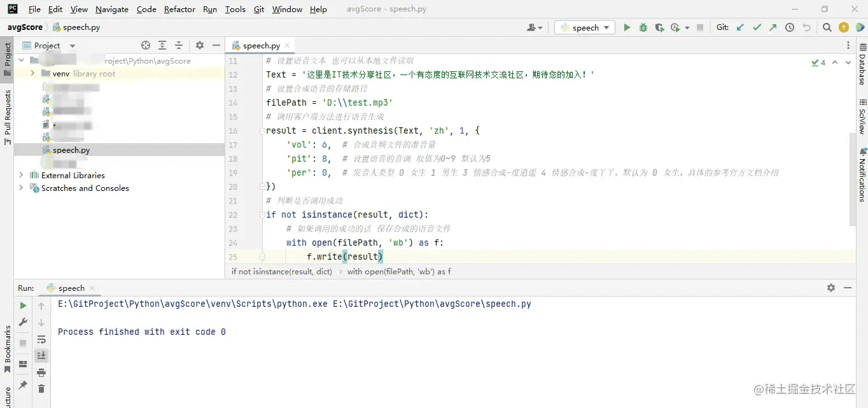
Task: Open Run panel gear options
Action: pyautogui.click(x=830, y=288)
